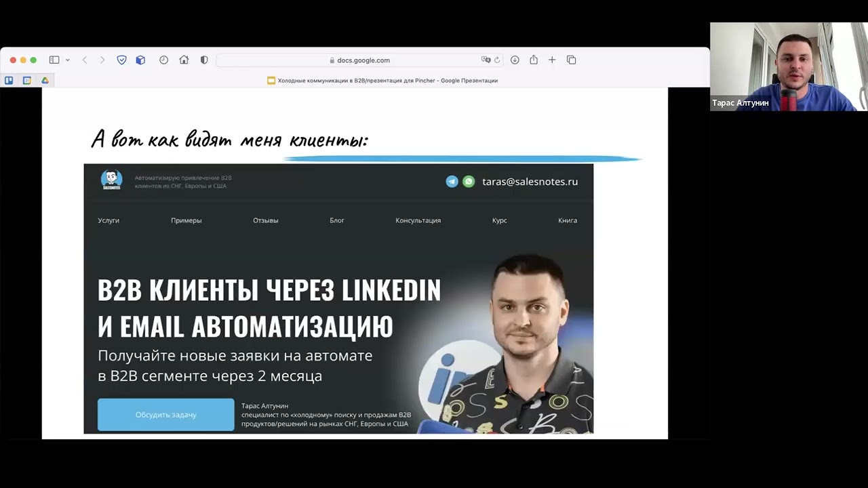Show the tab overview
The width and height of the screenshot is (868, 488).
(x=572, y=60)
